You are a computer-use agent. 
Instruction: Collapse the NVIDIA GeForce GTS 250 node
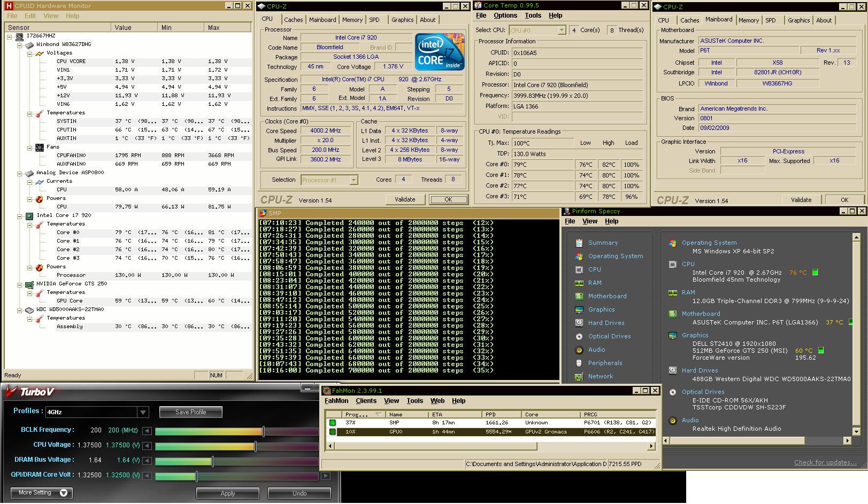click(20, 284)
